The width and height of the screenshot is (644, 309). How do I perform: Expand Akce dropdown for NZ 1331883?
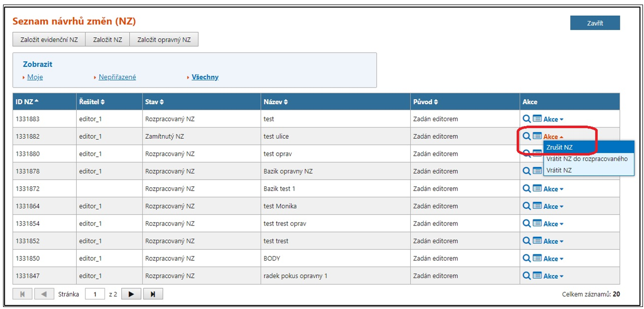point(553,119)
